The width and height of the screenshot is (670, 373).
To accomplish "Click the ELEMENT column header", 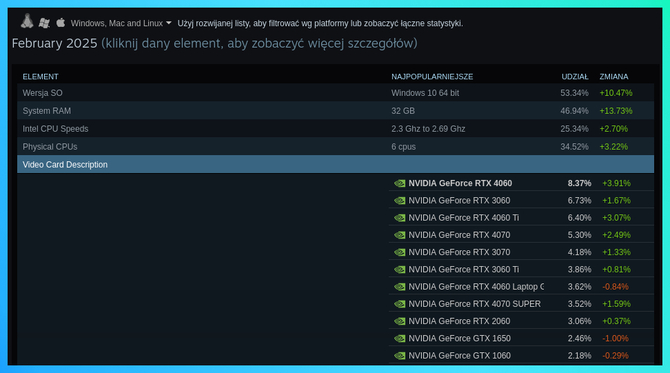I will [41, 77].
